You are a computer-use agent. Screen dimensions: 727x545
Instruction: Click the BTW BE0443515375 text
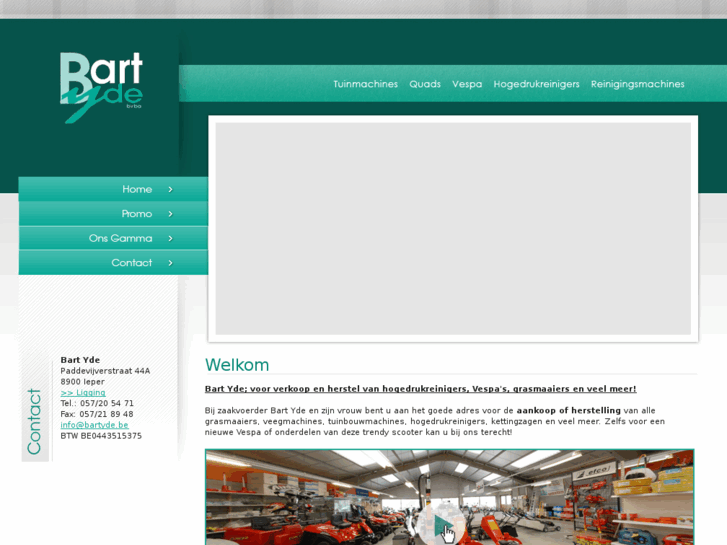(101, 436)
